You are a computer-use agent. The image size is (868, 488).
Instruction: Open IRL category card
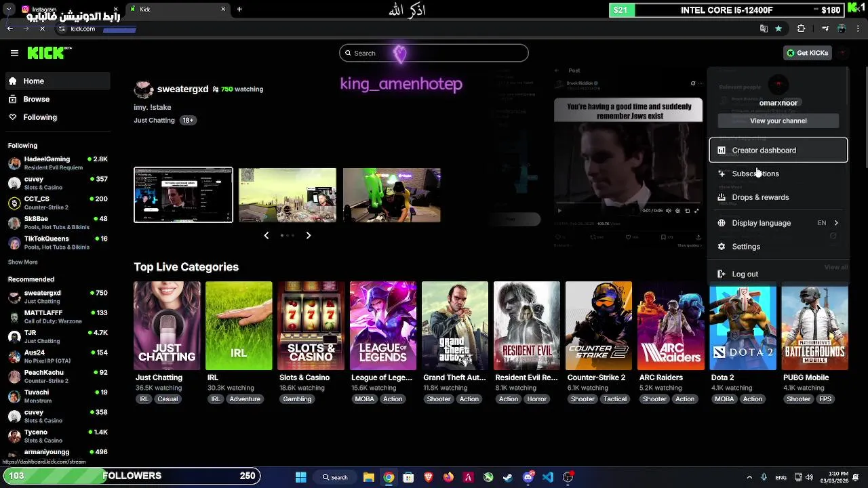point(239,326)
